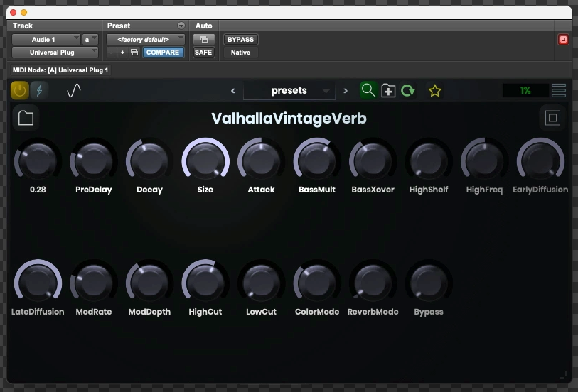The image size is (578, 392).
Task: Click the Attack knob
Action: click(x=261, y=161)
